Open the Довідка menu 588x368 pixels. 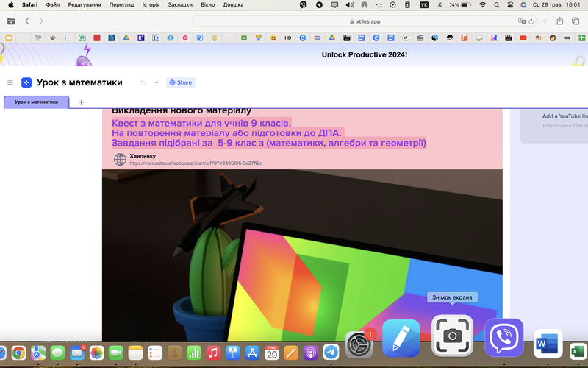233,5
